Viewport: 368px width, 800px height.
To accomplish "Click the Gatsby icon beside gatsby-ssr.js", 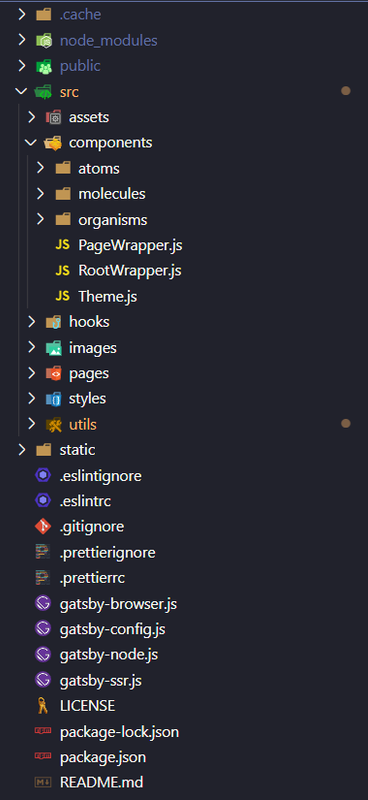I will pos(43,680).
